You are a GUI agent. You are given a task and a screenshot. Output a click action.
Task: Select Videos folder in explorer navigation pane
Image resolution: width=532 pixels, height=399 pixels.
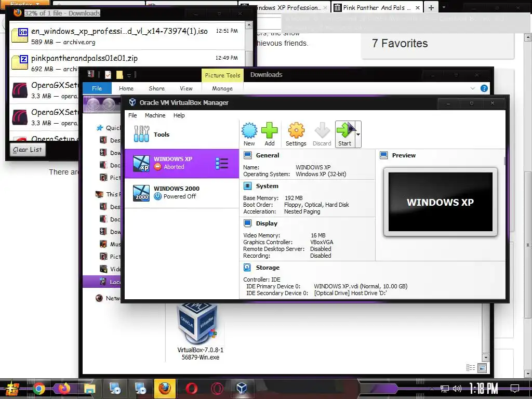pos(110,269)
